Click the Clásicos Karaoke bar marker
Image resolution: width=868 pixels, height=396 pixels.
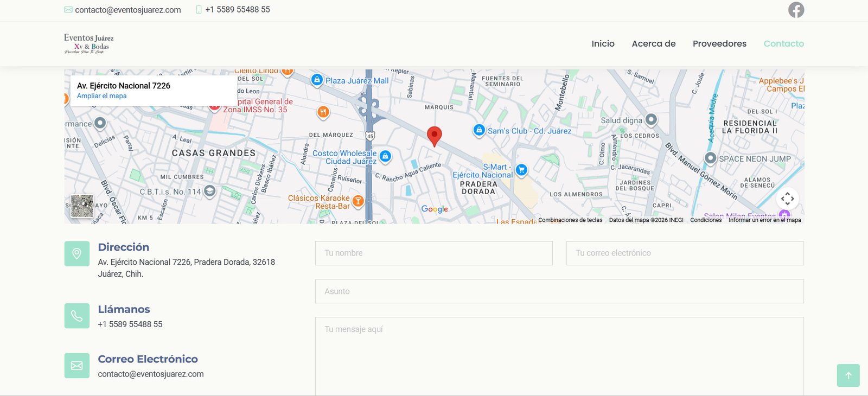[x=358, y=201]
